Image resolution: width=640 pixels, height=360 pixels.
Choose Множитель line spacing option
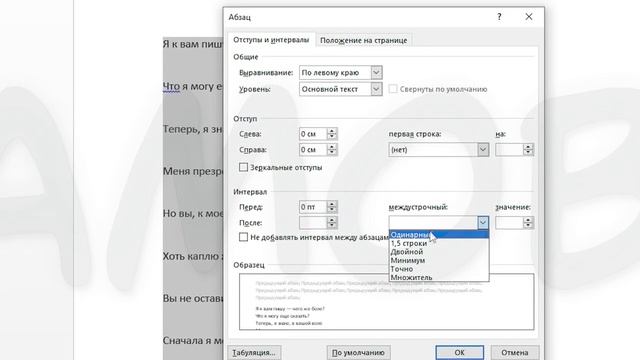click(439, 278)
